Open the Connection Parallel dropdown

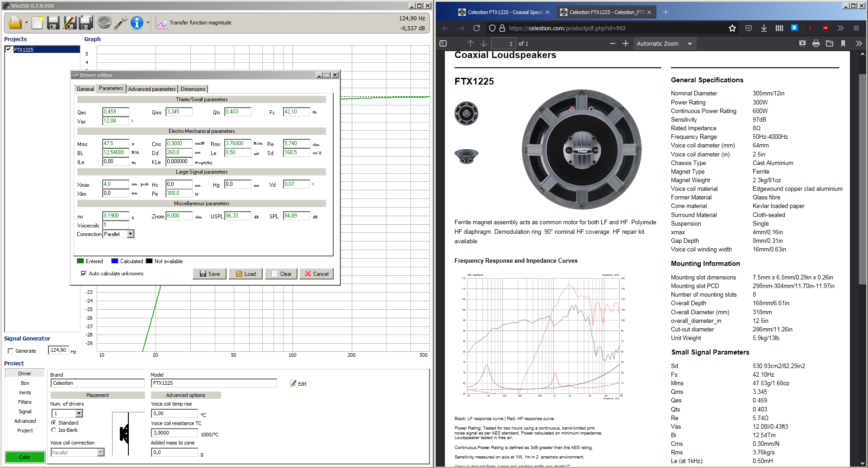click(131, 234)
